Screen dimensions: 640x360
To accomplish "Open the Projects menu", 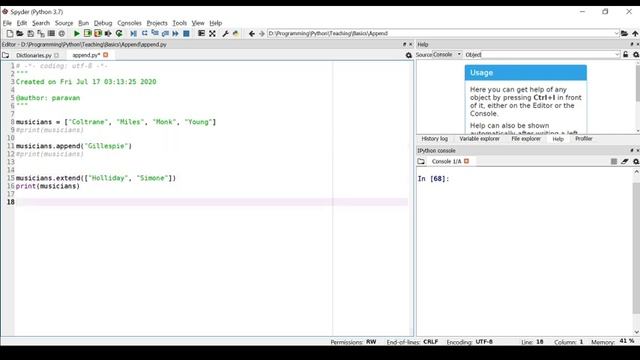I will 157,23.
